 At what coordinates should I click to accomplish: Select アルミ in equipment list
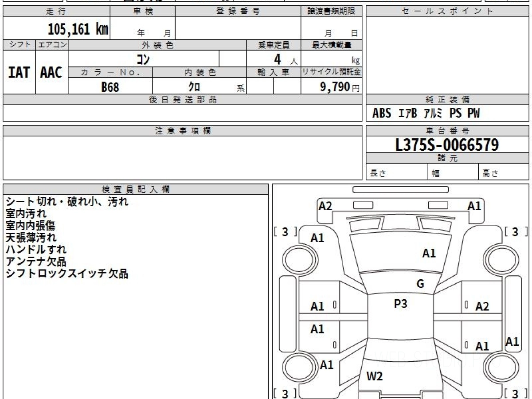433,113
